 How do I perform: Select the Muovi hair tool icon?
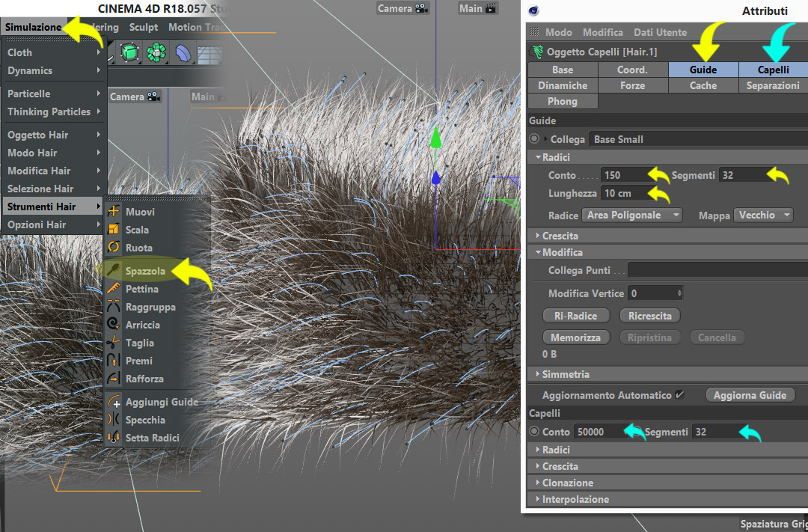pos(114,211)
